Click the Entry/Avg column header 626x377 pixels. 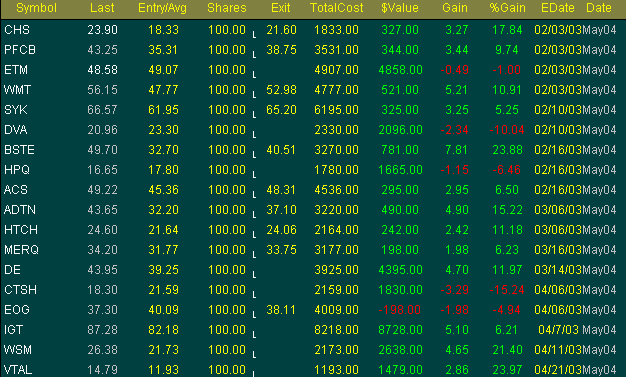pyautogui.click(x=162, y=8)
